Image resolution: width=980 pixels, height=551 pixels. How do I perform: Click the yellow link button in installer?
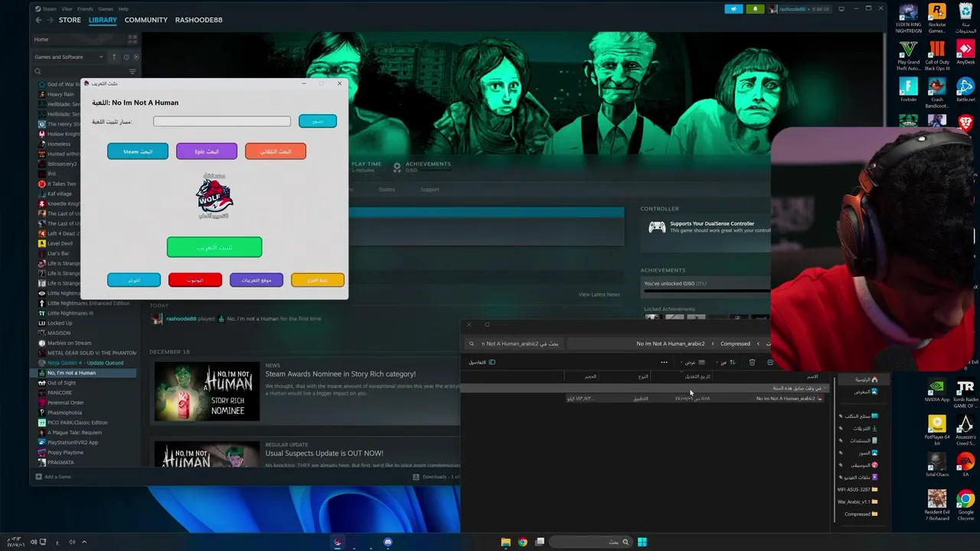point(318,280)
